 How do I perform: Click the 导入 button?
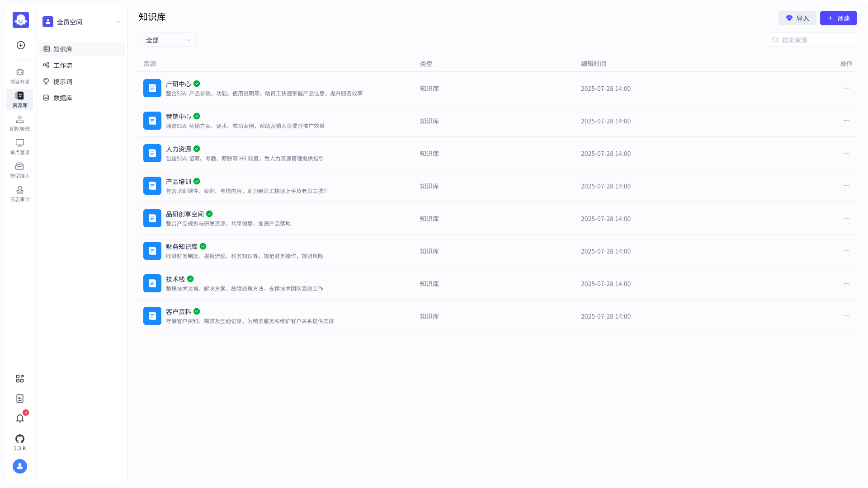[797, 18]
